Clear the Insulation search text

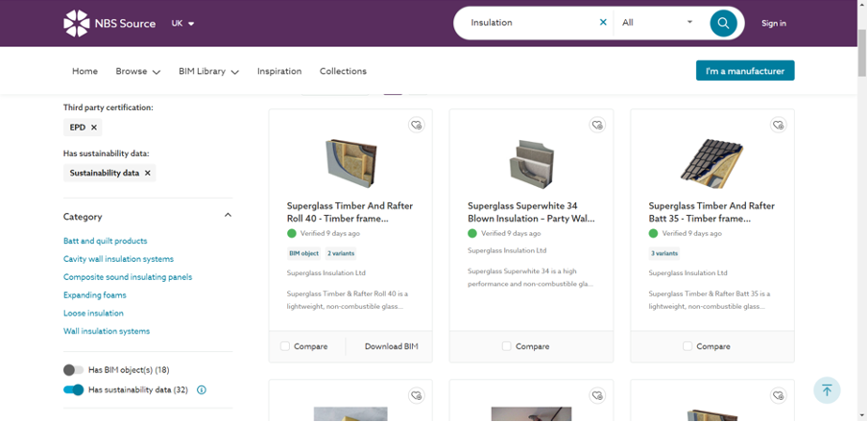coord(603,23)
